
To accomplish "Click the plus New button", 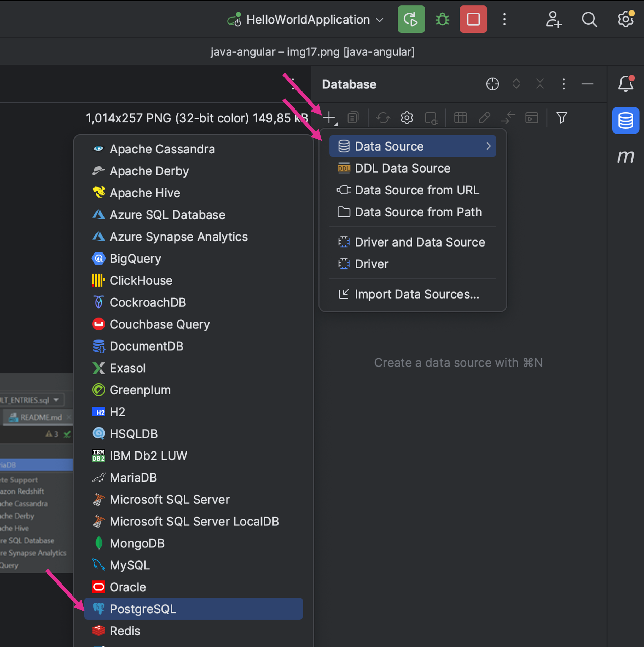I will pyautogui.click(x=330, y=118).
